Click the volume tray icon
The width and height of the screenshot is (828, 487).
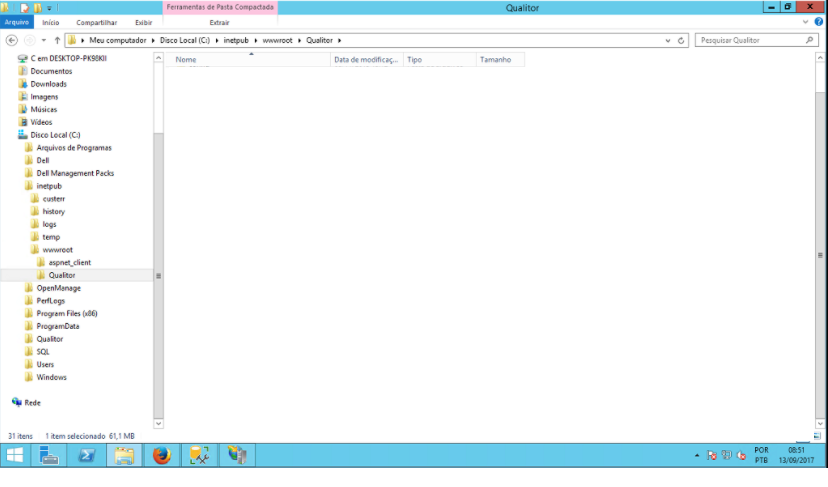[x=741, y=455]
